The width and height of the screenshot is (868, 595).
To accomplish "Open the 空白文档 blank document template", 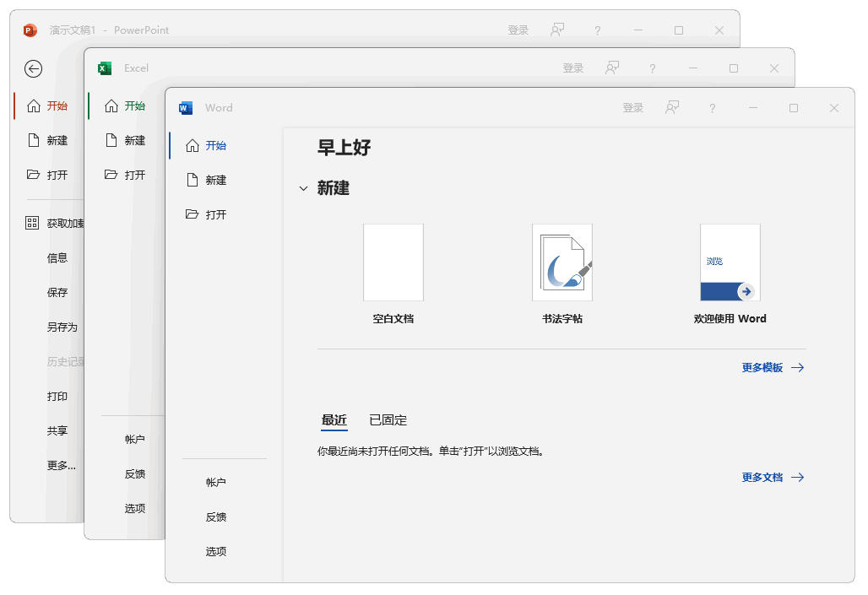I will (x=393, y=262).
